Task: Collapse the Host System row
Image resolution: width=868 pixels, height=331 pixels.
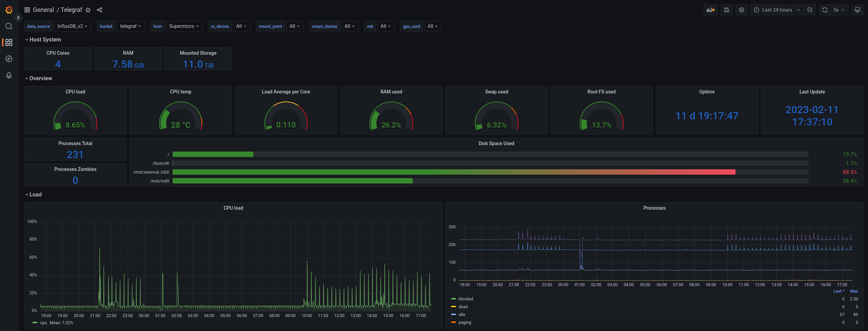Action: point(43,40)
